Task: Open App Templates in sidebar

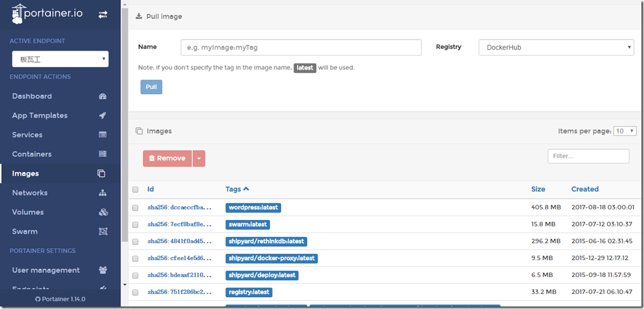Action: [x=60, y=115]
